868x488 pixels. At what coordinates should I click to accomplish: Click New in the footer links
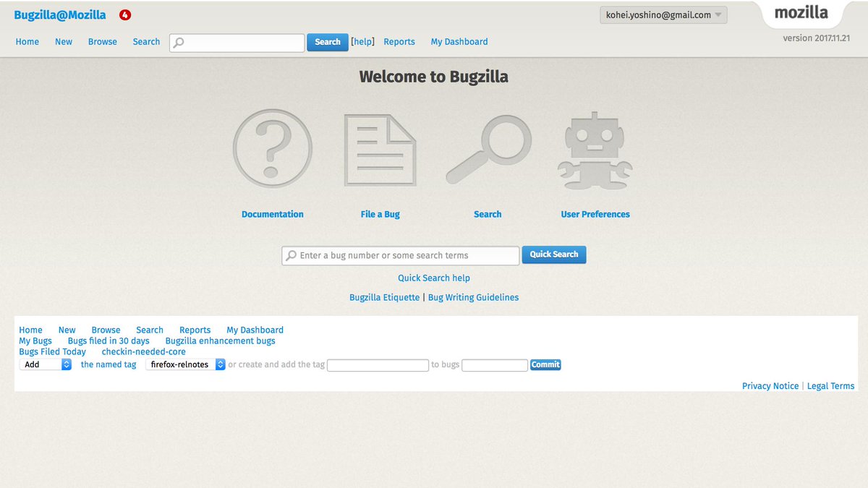click(x=67, y=330)
